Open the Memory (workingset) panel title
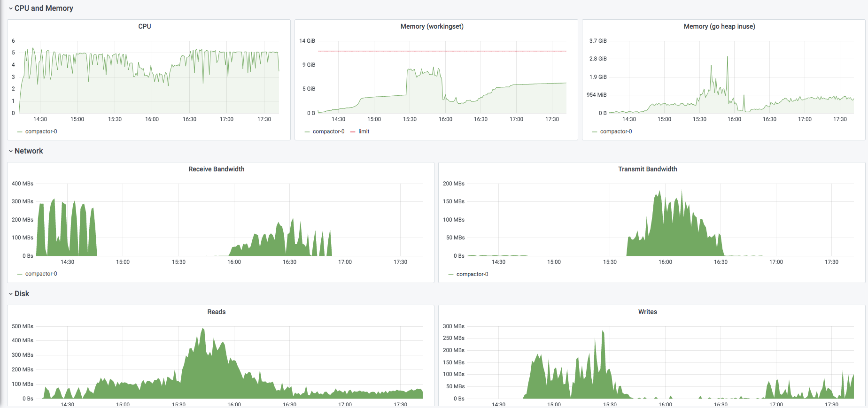 tap(432, 26)
